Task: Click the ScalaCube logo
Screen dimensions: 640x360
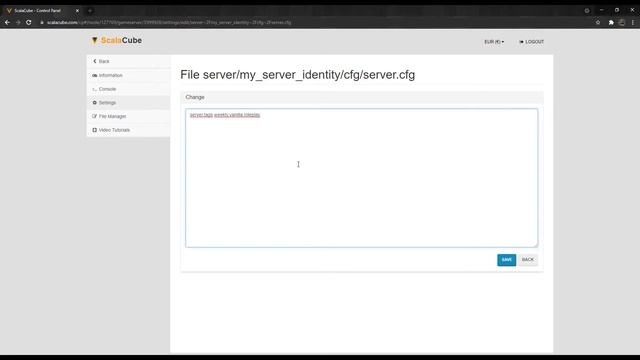Action: pos(117,40)
